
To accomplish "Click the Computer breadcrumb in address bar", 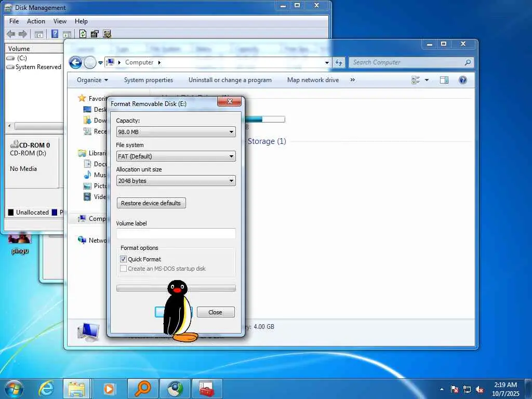I will click(x=139, y=62).
